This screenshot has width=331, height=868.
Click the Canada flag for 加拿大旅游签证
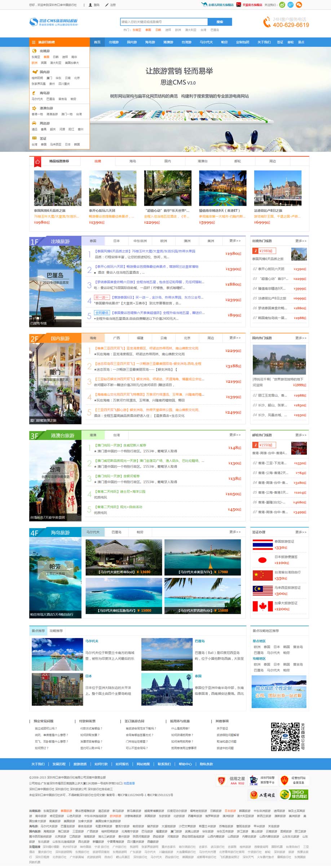coord(262,606)
